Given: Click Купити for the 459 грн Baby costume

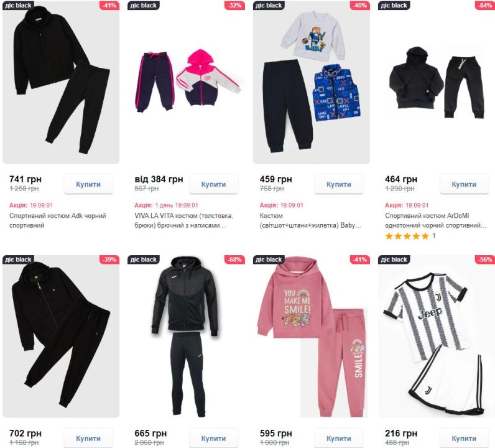Looking at the screenshot, I should click(x=338, y=184).
